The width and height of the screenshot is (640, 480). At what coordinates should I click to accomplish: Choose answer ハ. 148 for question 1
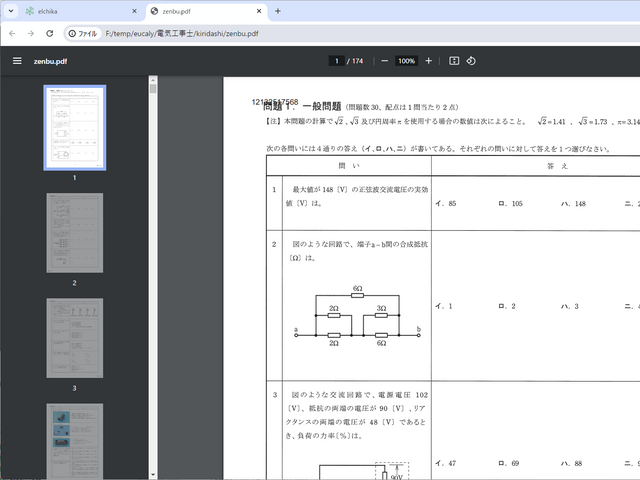click(x=573, y=203)
